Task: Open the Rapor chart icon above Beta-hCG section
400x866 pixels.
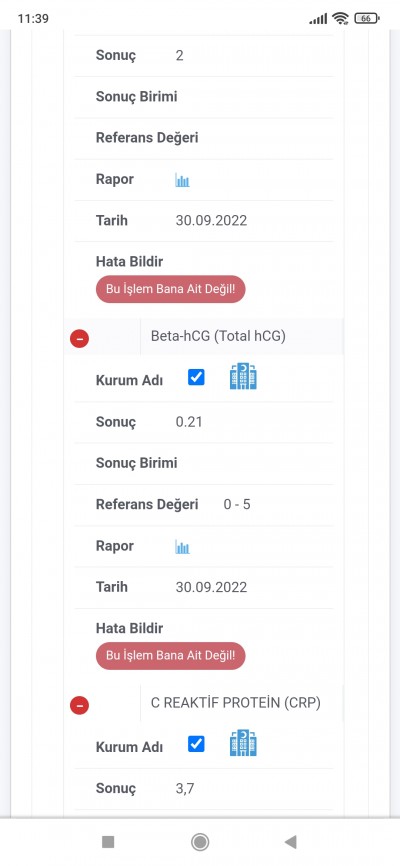Action: coord(182,180)
